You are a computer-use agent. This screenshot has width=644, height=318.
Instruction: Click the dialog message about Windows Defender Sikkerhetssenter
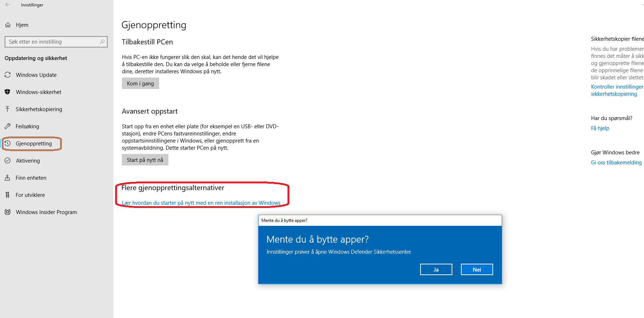click(339, 252)
